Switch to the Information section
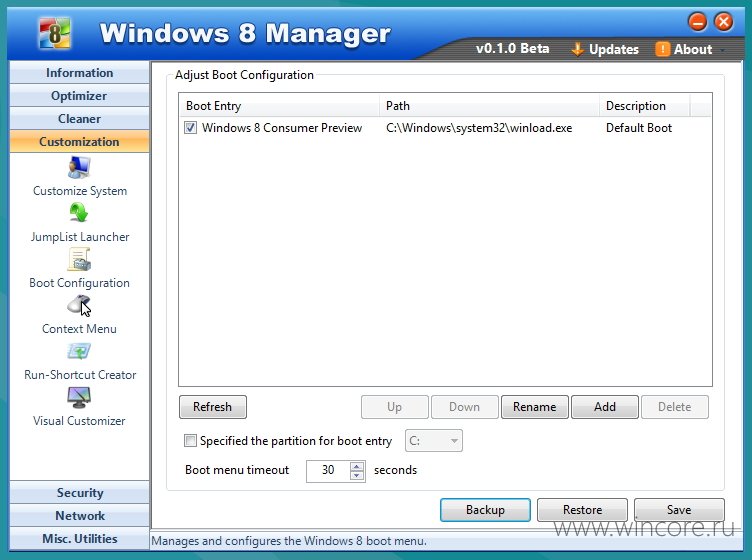The height and width of the screenshot is (560, 752). click(x=79, y=72)
